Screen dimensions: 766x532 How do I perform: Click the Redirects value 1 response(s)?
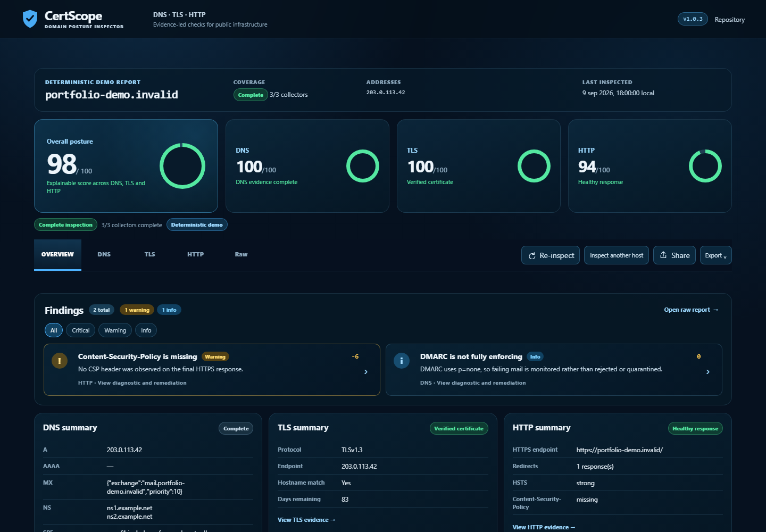click(x=595, y=467)
